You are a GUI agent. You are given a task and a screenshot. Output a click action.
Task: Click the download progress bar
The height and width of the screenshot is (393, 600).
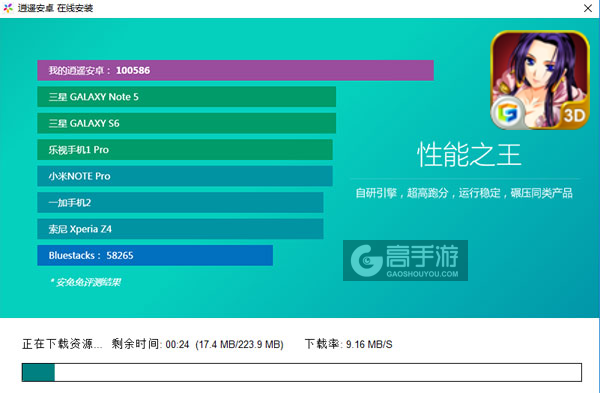(x=302, y=372)
